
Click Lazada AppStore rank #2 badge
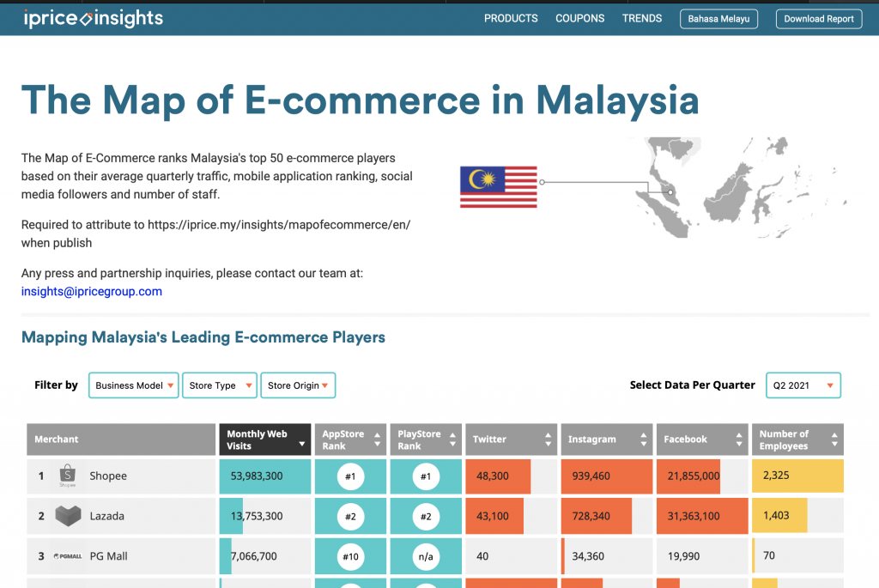click(x=350, y=516)
